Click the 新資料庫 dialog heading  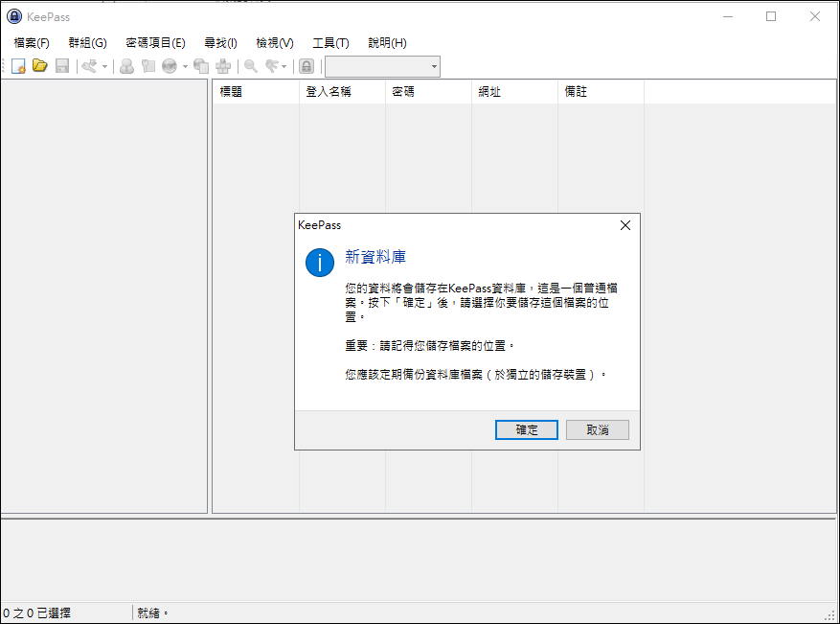click(x=375, y=257)
